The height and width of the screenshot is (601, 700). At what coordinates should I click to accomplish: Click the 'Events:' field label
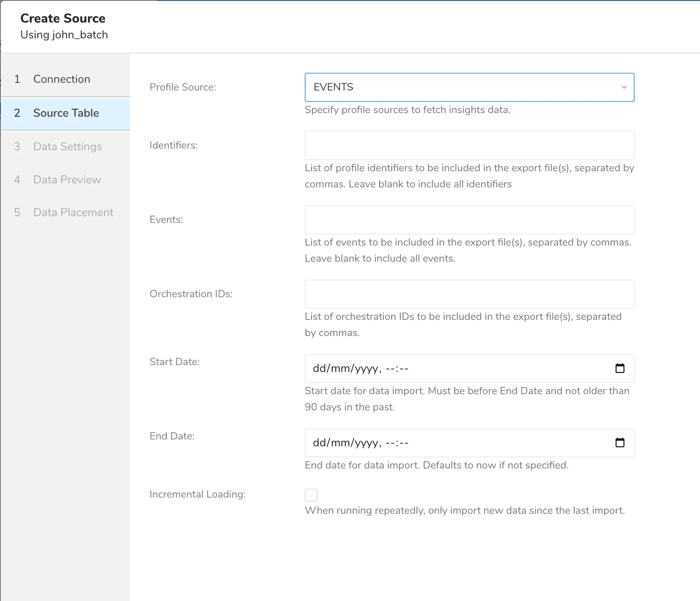click(x=166, y=220)
